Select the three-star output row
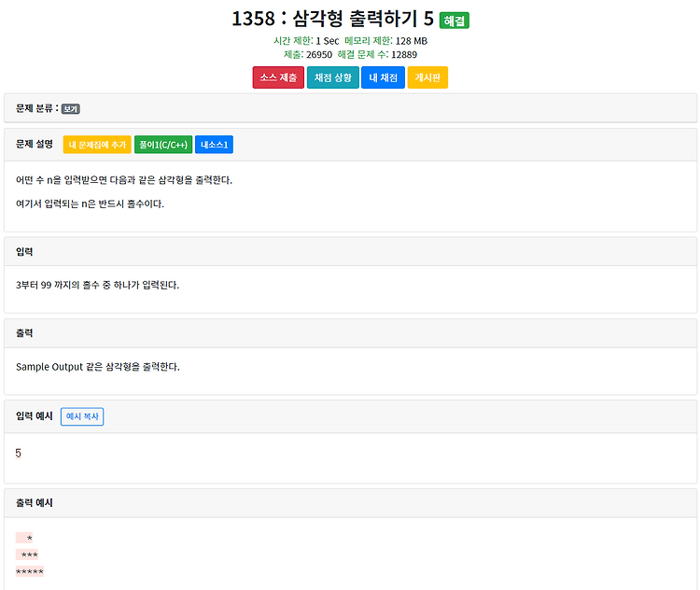Image resolution: width=700 pixels, height=590 pixels. [27, 555]
